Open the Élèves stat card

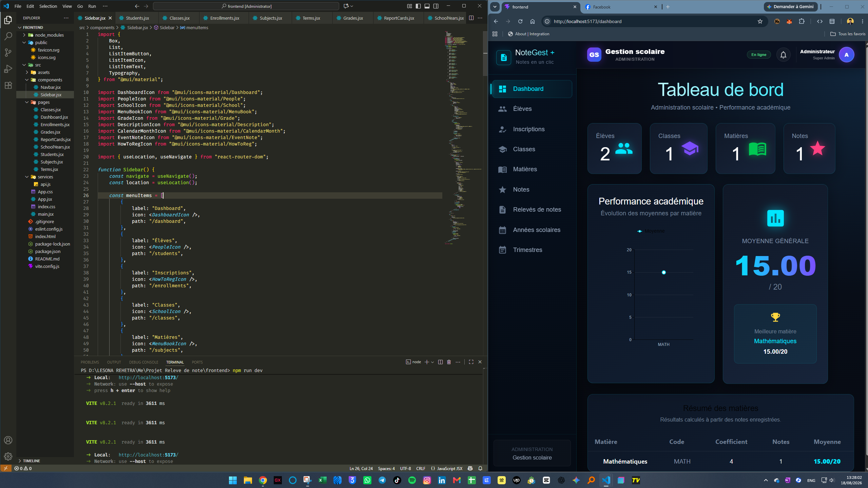pos(614,149)
